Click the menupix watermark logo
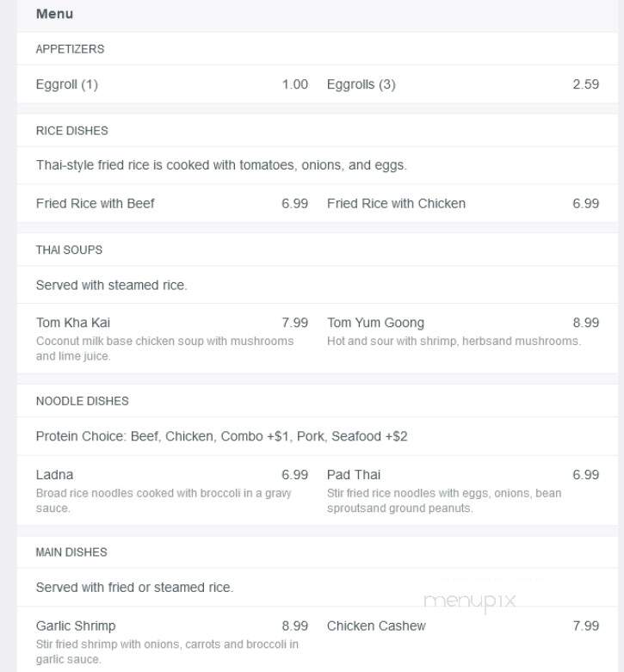The image size is (624, 672). tap(470, 601)
